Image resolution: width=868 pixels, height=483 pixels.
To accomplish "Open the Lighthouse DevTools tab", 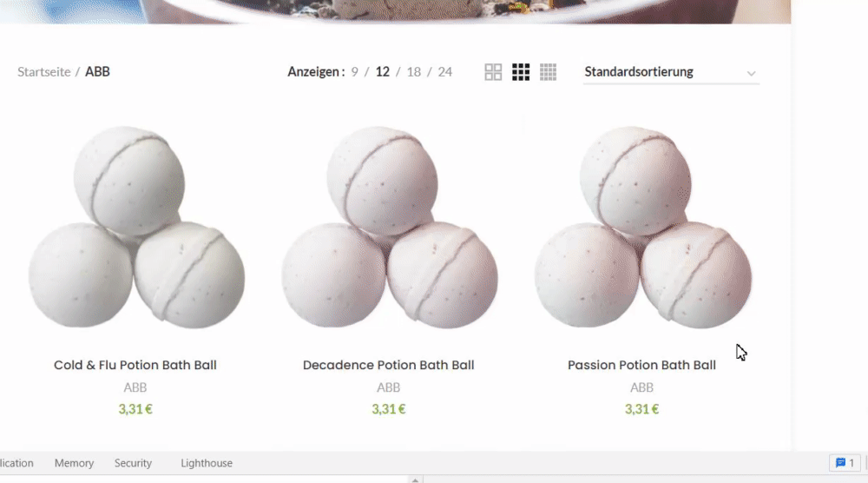I will 207,463.
